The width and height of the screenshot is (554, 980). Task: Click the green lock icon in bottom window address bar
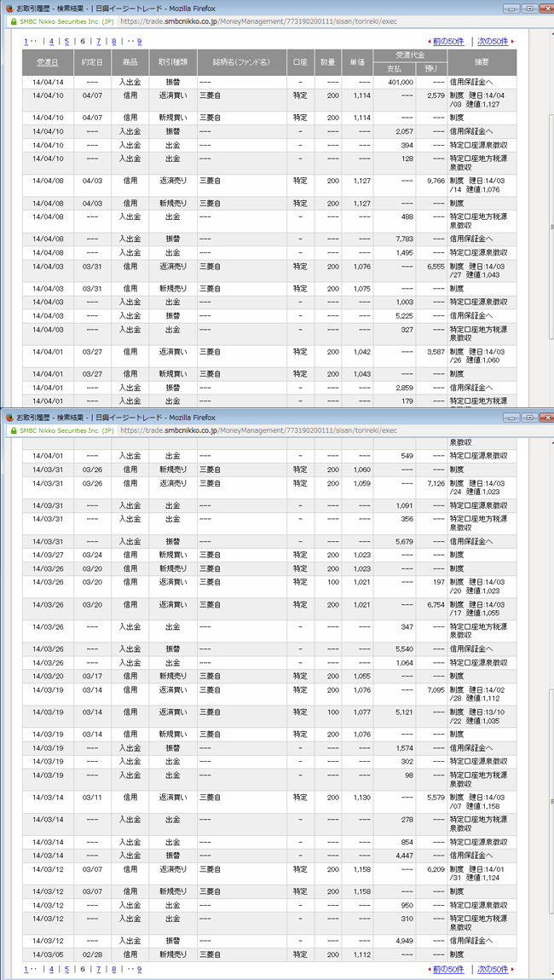[13, 430]
